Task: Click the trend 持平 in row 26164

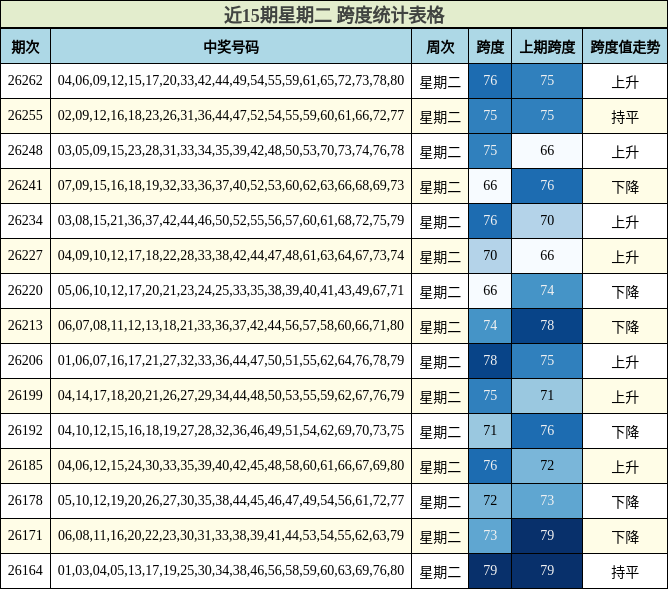Action: (x=625, y=572)
